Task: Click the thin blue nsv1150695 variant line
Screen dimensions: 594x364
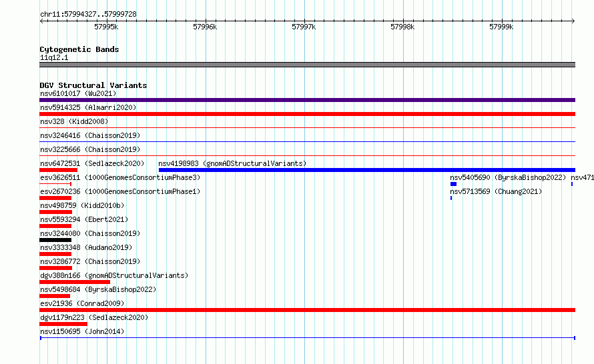Action: (307, 338)
